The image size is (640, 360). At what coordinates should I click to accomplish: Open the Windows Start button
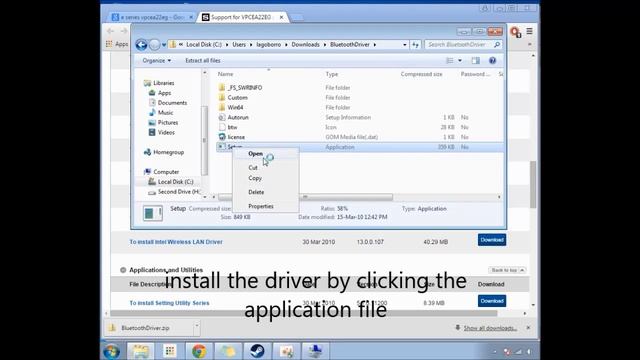[x=111, y=351]
